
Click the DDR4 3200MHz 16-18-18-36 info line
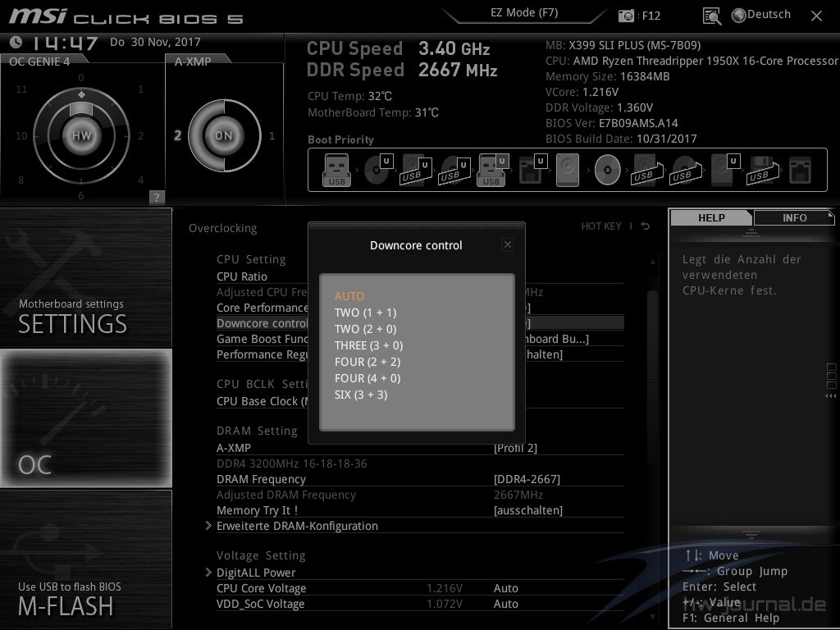[291, 463]
